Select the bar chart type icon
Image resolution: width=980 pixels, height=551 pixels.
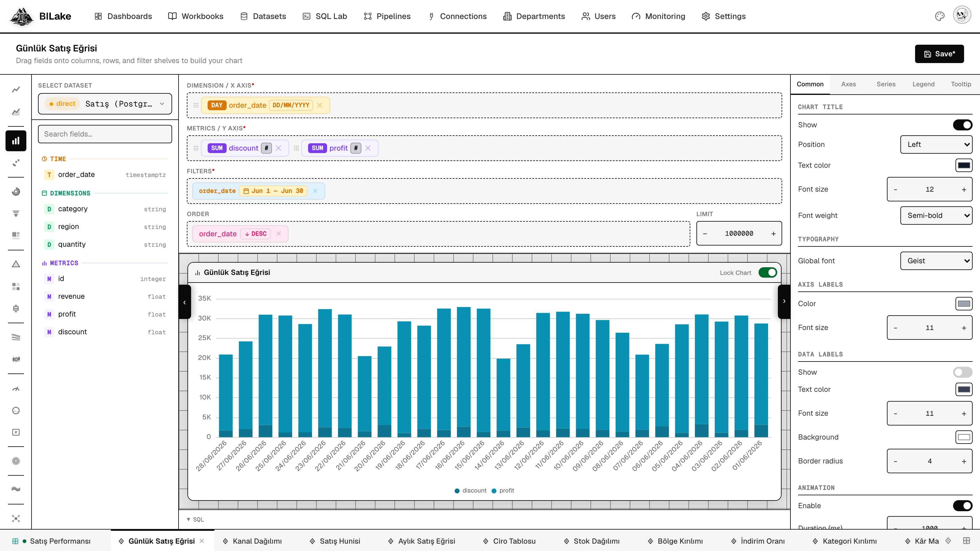pos(16,141)
